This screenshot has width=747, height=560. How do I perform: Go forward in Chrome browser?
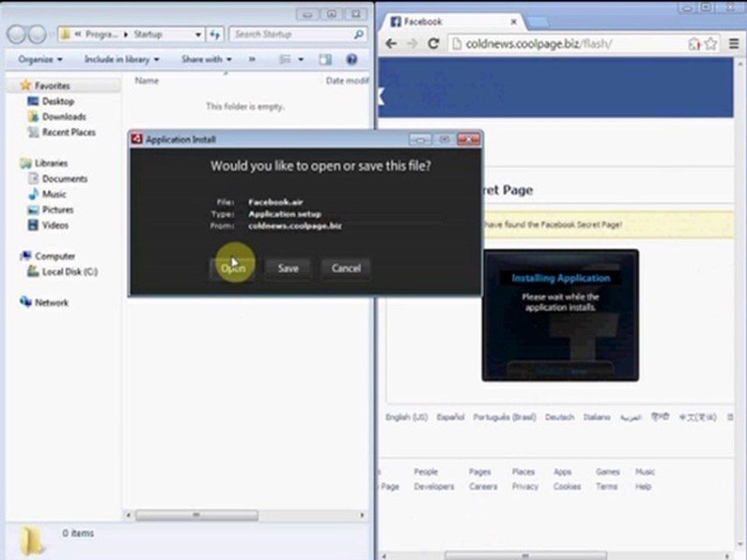coord(412,44)
